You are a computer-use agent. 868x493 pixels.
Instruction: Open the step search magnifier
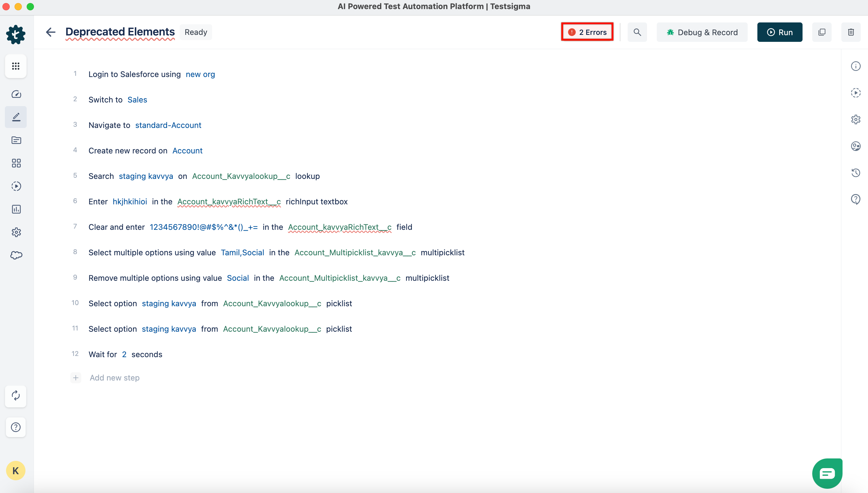coord(637,32)
